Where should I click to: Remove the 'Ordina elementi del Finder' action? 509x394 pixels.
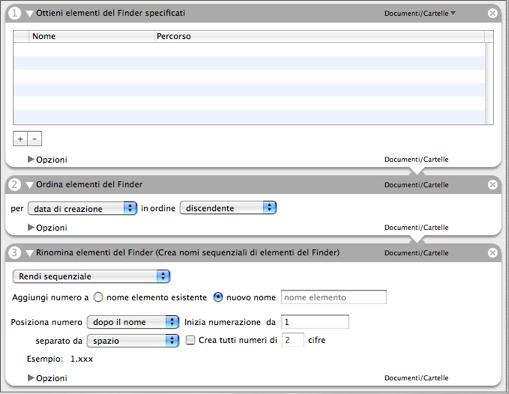[x=492, y=185]
